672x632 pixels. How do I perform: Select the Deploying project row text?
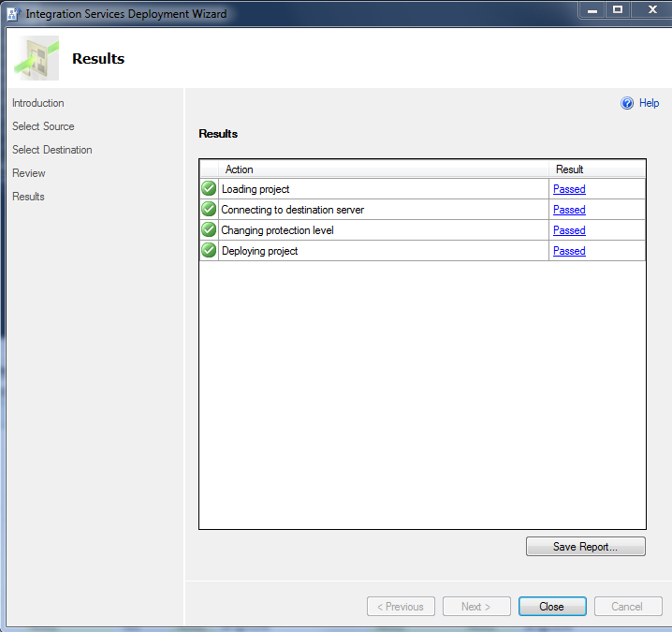pyautogui.click(x=259, y=251)
